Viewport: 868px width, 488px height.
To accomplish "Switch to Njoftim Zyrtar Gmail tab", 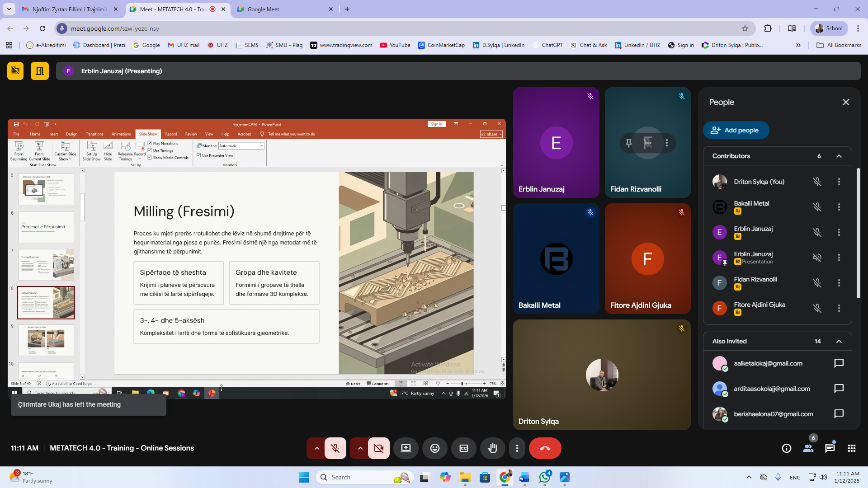I will tap(70, 9).
